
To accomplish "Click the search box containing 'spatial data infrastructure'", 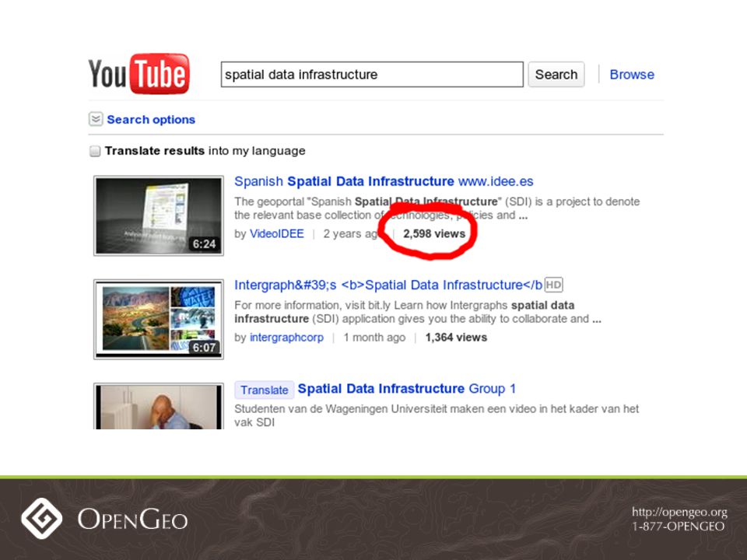I will (372, 75).
